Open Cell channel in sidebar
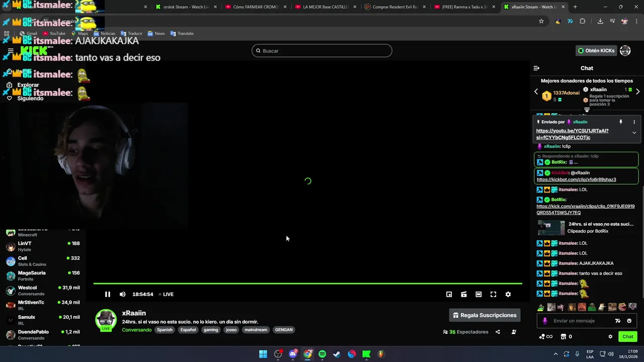Screen dimensions: 644x362 pos(43,261)
